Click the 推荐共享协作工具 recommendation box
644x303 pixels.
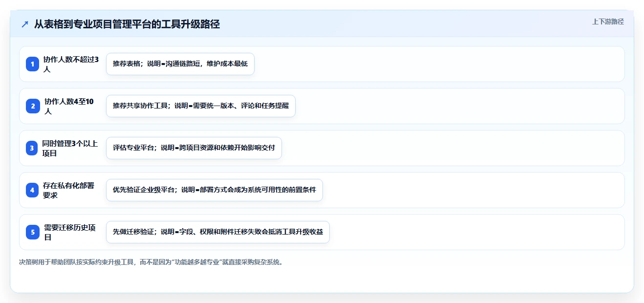point(201,106)
